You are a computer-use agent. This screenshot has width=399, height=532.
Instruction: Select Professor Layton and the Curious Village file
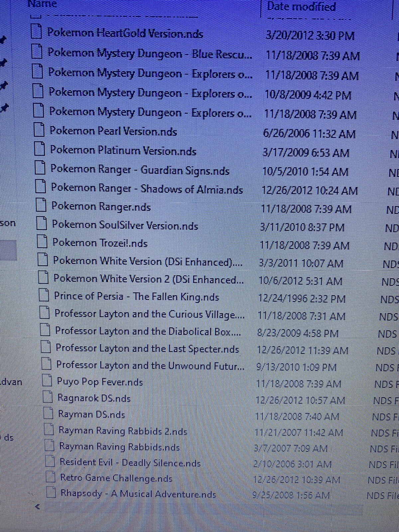coord(150,314)
